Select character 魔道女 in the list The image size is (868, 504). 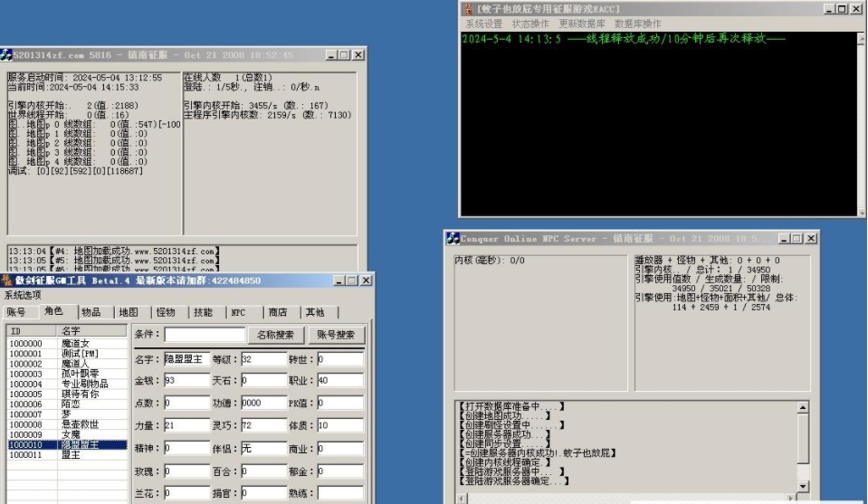coord(75,344)
